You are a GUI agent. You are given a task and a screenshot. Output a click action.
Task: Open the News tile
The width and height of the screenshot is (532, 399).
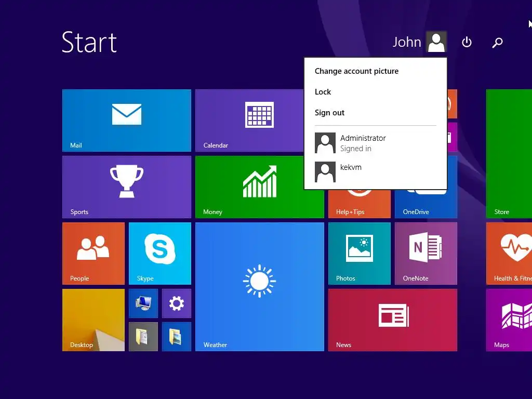tap(393, 320)
